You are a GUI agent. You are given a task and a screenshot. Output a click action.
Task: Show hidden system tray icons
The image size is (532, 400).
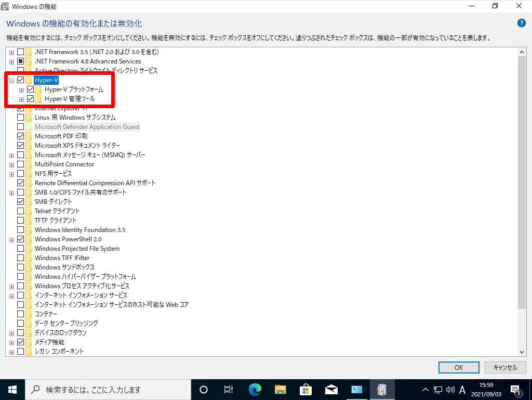pyautogui.click(x=425, y=390)
